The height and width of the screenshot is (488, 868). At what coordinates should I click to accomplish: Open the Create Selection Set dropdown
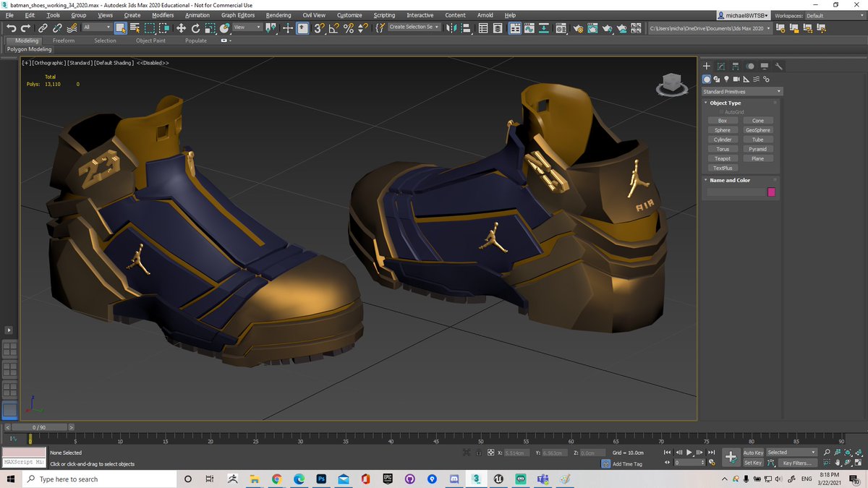click(x=414, y=27)
